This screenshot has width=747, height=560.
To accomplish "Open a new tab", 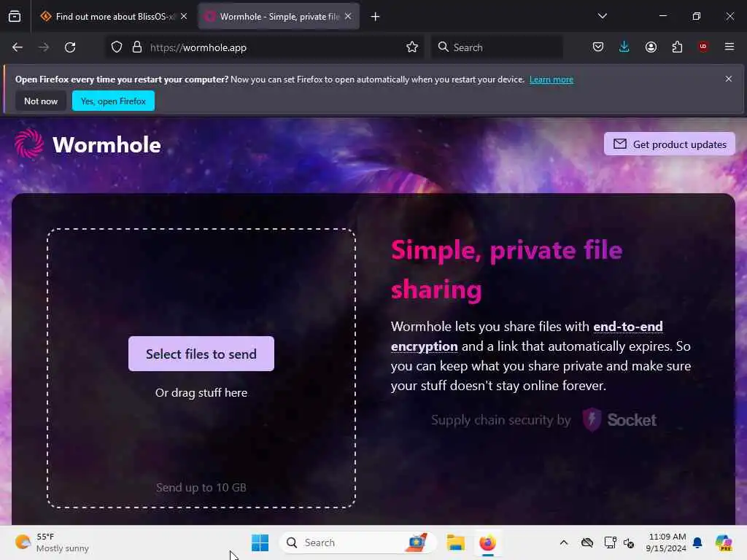I will [376, 17].
